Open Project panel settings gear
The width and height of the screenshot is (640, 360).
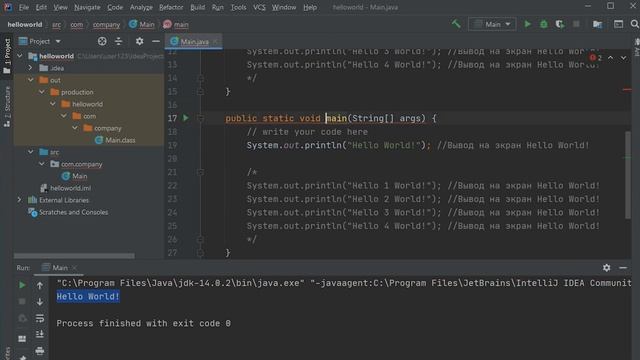point(140,41)
